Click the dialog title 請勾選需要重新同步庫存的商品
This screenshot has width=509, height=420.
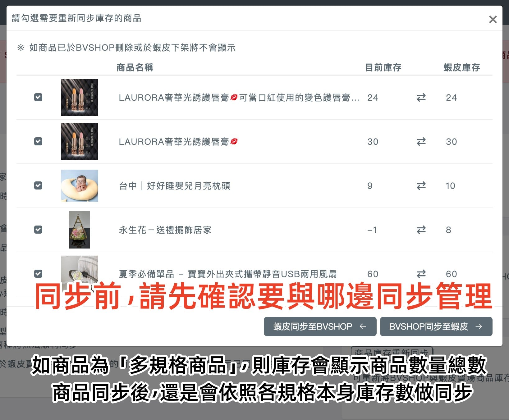76,18
